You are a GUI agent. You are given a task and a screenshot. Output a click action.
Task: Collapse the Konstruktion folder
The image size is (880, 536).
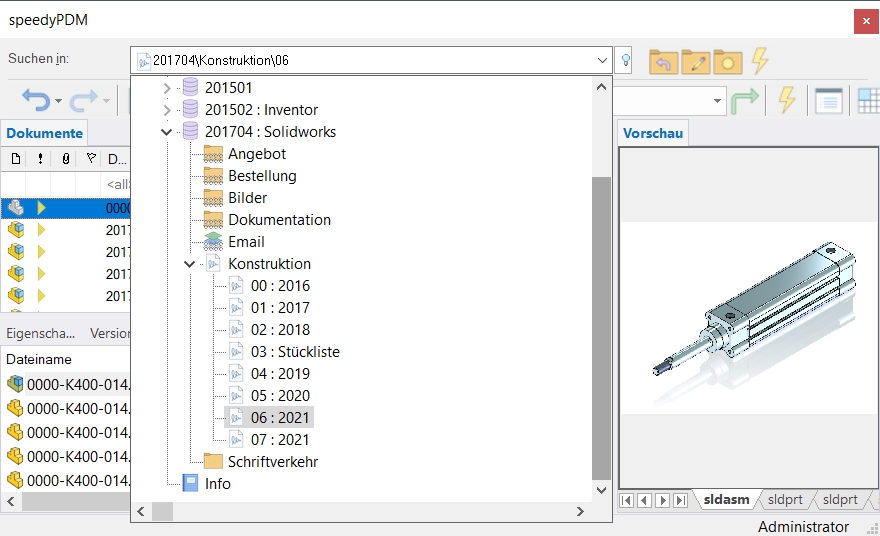pos(189,264)
